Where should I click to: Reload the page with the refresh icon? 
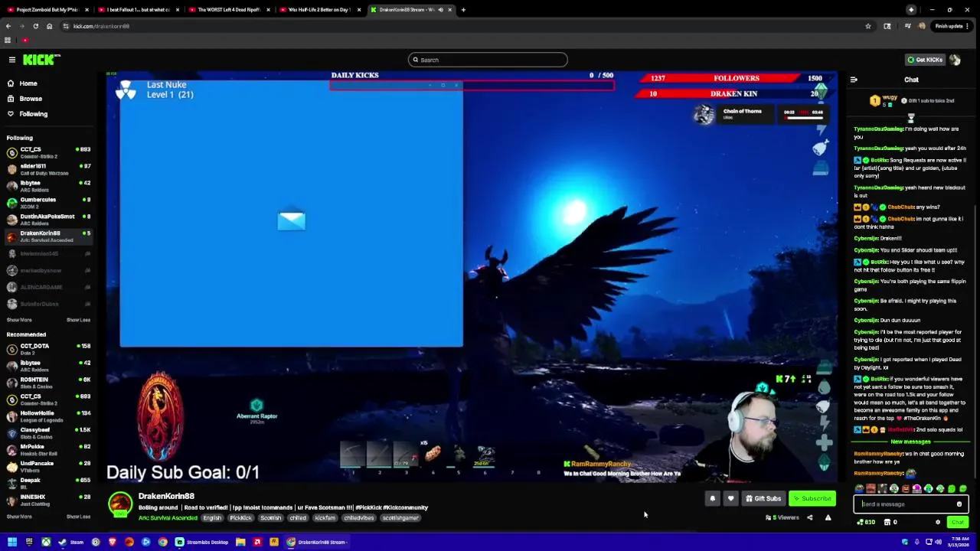pyautogui.click(x=35, y=26)
